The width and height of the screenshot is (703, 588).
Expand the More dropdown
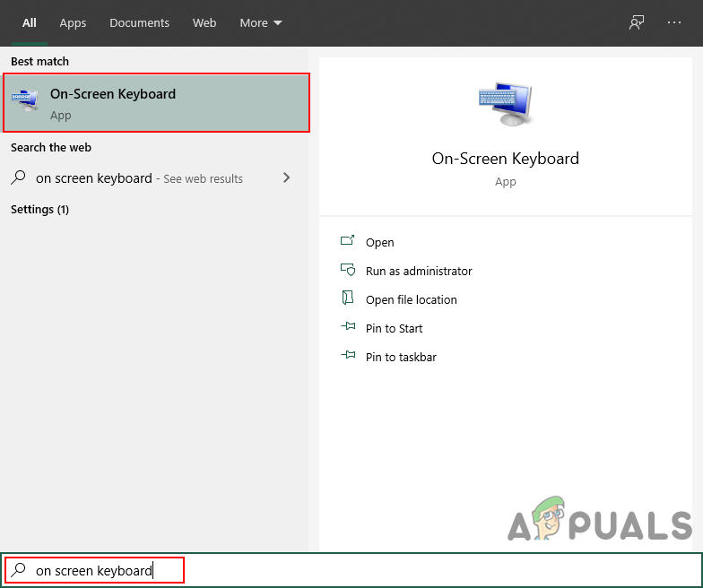[x=261, y=23]
